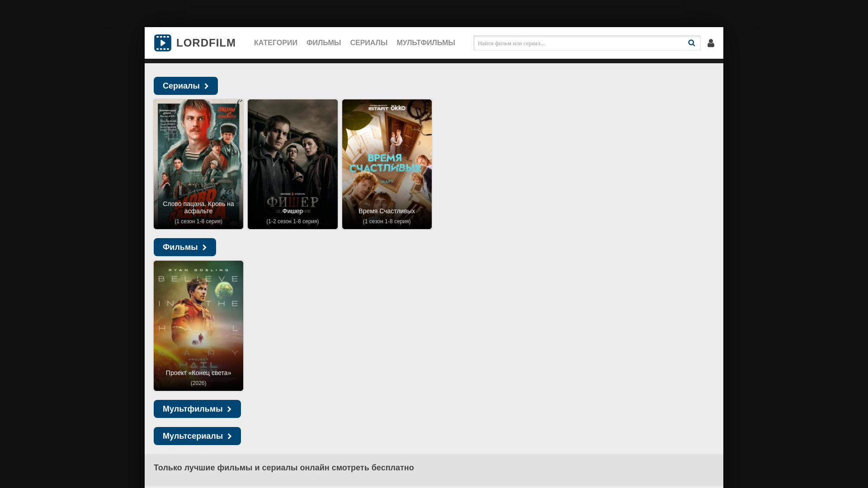Open the Мультфильмы section button

(x=197, y=409)
